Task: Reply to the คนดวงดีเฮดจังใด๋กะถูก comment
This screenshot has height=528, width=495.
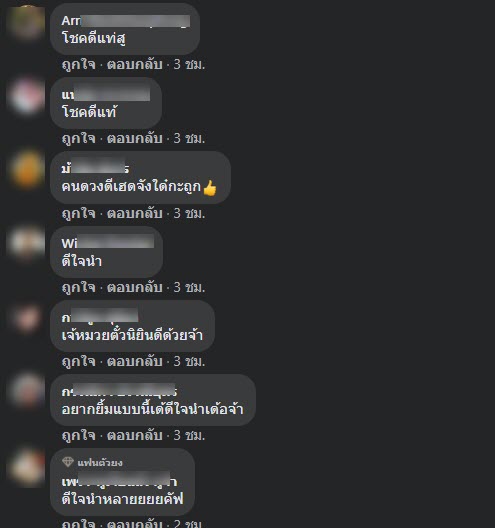Action: point(134,213)
